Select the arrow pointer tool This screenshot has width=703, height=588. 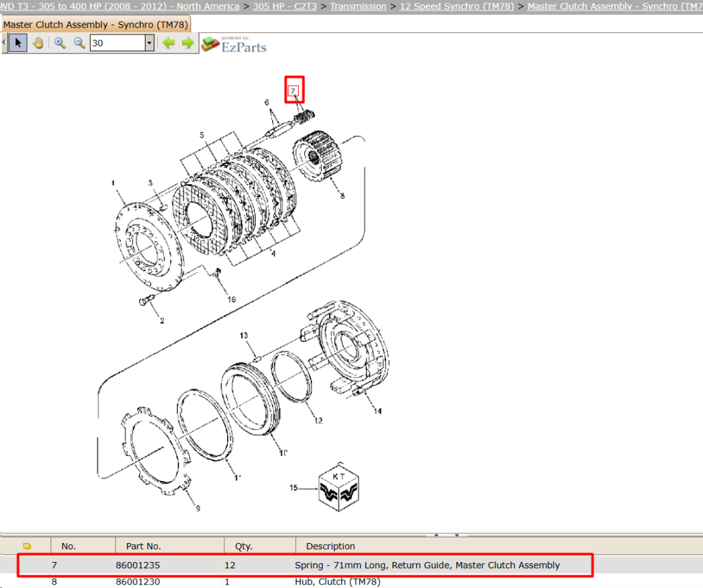coord(18,43)
